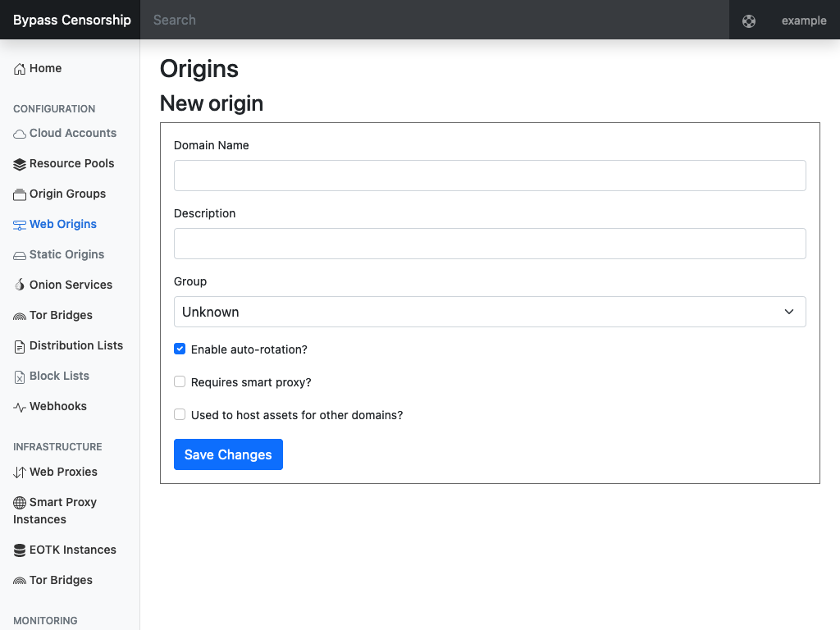Click the Webhooks activity icon
This screenshot has width=840, height=630.
click(x=20, y=407)
